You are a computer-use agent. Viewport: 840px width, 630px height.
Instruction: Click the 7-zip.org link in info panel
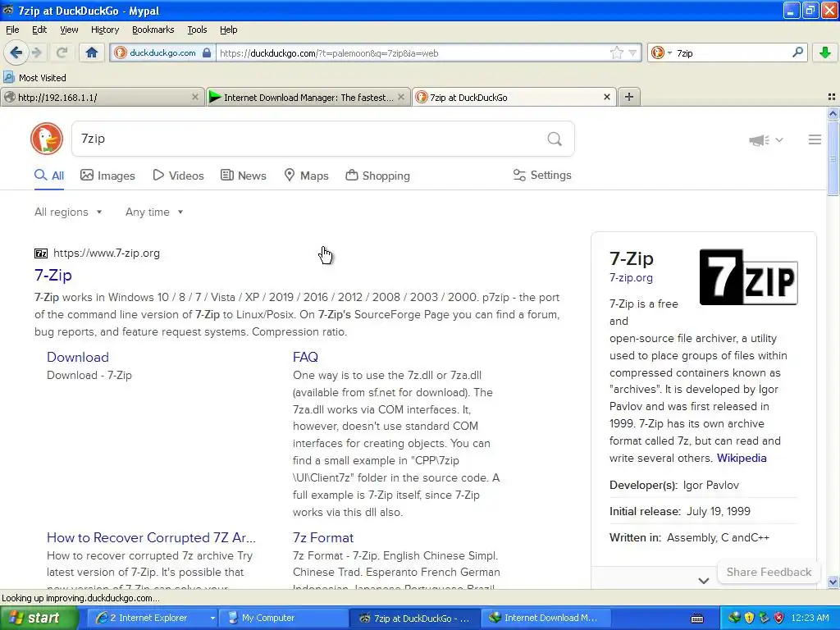[x=631, y=278]
